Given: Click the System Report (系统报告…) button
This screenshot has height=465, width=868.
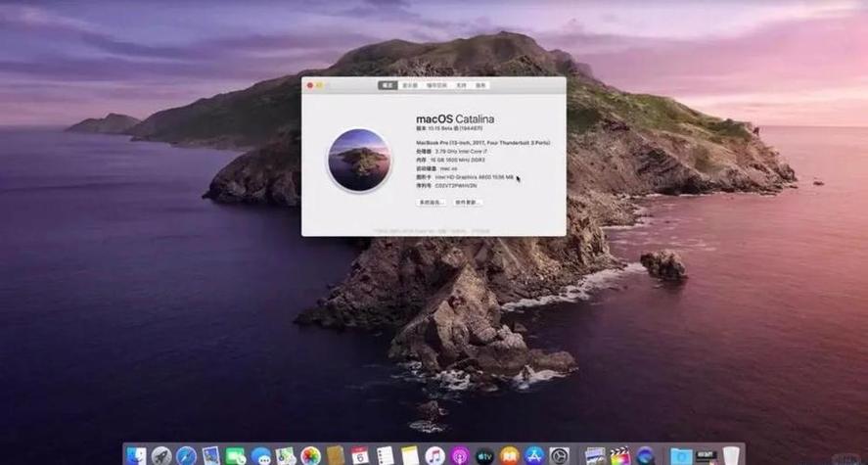Looking at the screenshot, I should [x=432, y=203].
